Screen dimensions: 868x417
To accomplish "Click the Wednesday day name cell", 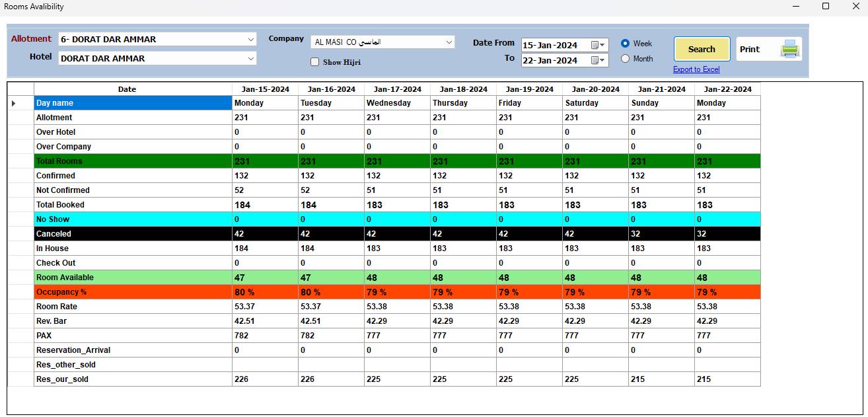I will [x=397, y=103].
